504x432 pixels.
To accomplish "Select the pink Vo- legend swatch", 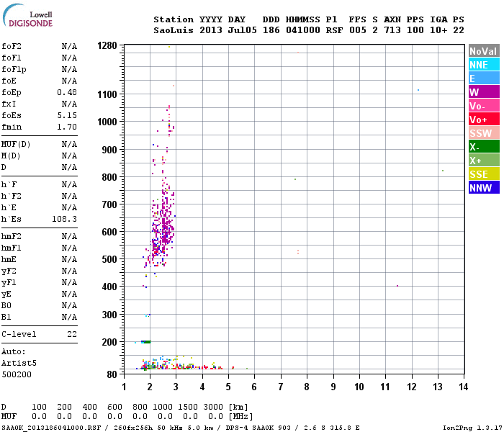I will [x=484, y=105].
